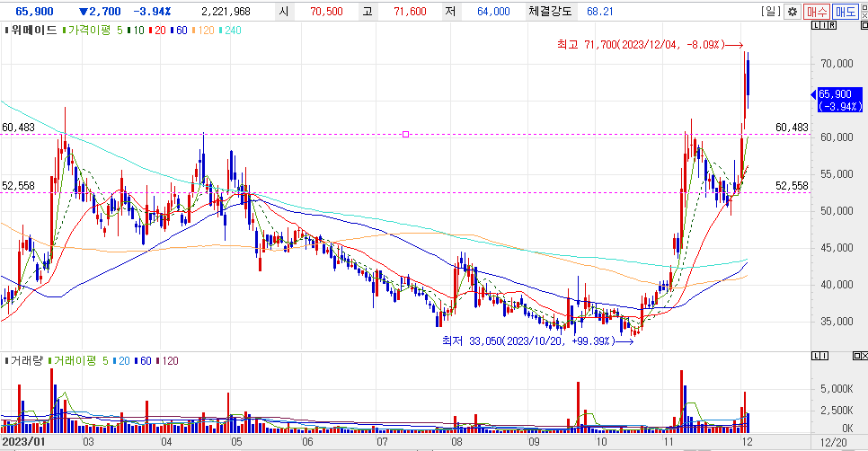868x451 pixels.
Task: Select the [일] daily period label
Action: coord(770,12)
